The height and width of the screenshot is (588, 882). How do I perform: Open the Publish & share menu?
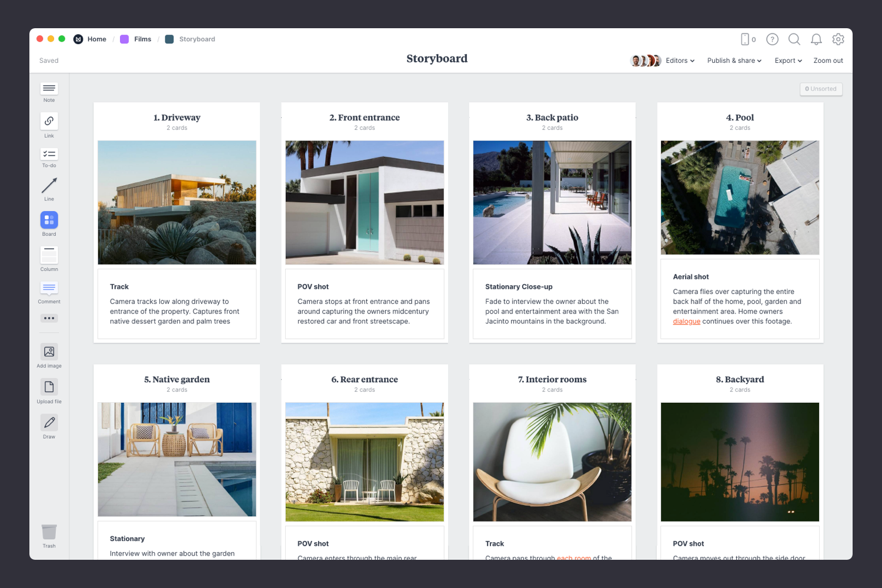tap(734, 61)
